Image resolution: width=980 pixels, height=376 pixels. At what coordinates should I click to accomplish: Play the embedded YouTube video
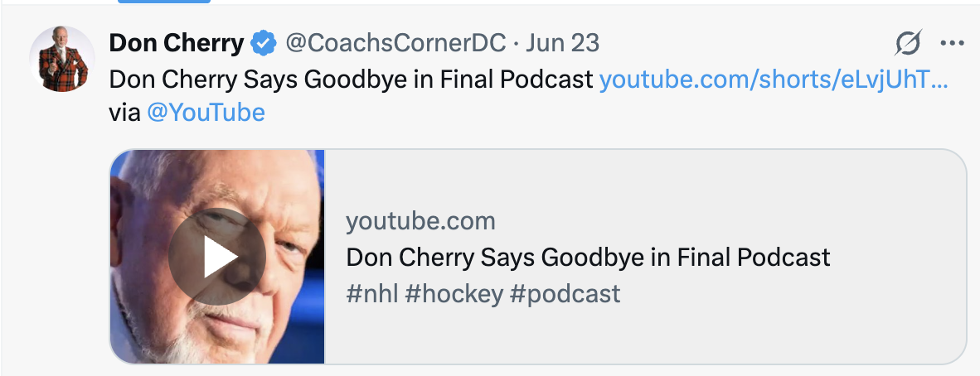[x=217, y=257]
